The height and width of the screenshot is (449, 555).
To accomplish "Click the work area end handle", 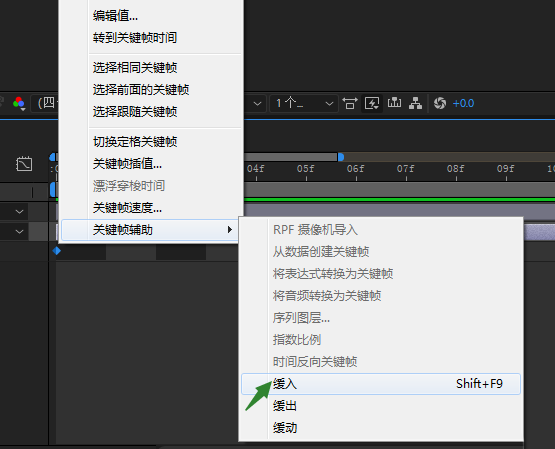I will coord(341,157).
